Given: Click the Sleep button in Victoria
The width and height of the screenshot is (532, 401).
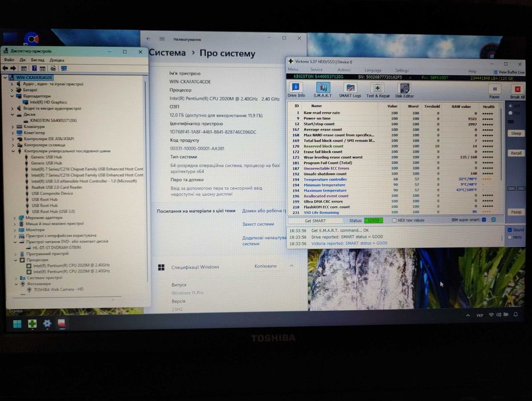Looking at the screenshot, I should [x=516, y=133].
